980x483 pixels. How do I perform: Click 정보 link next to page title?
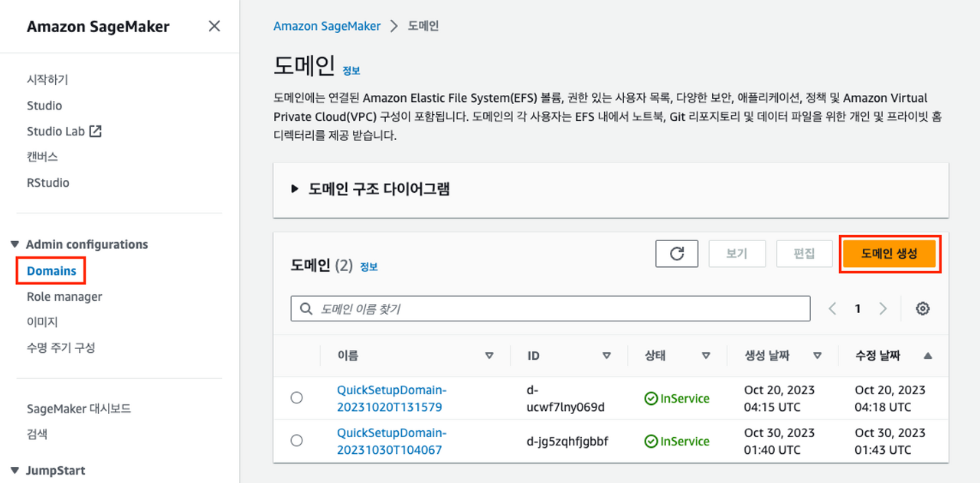pyautogui.click(x=351, y=70)
